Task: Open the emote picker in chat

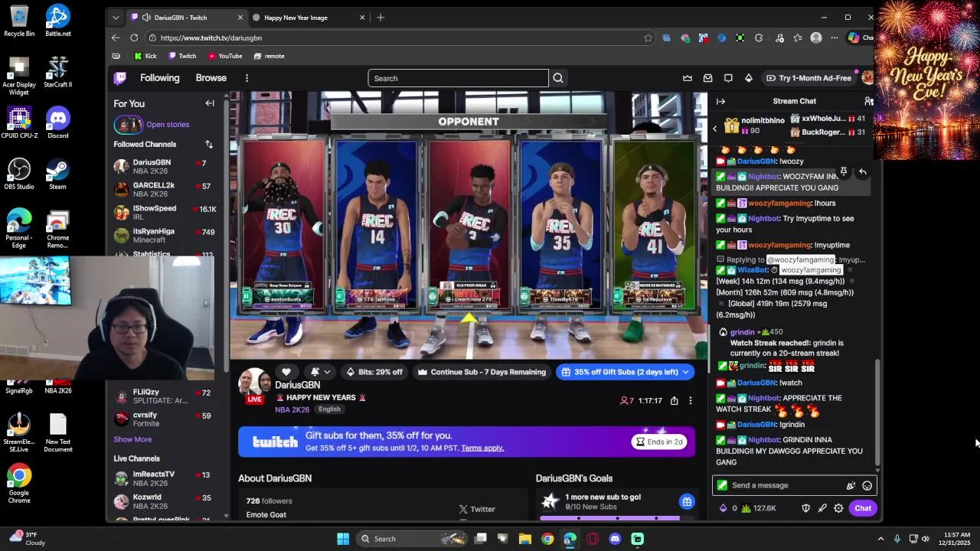Action: 867,485
